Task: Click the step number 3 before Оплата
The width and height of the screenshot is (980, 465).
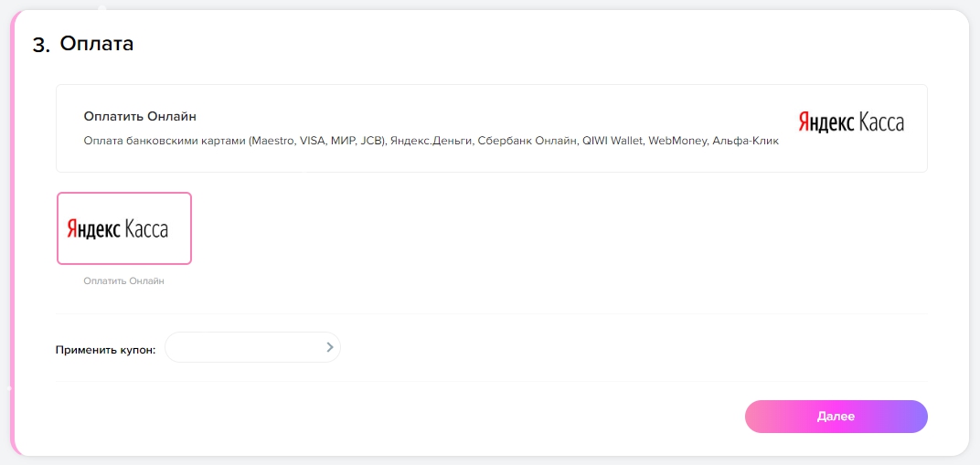Action: 40,46
